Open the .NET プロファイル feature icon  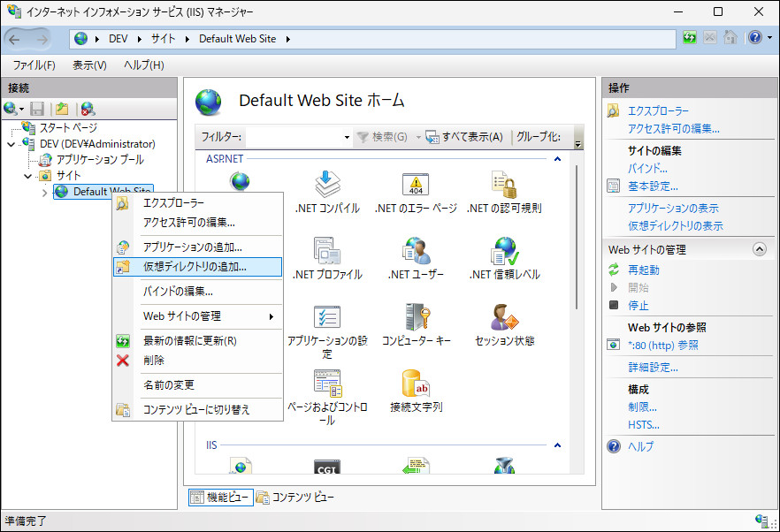[327, 258]
